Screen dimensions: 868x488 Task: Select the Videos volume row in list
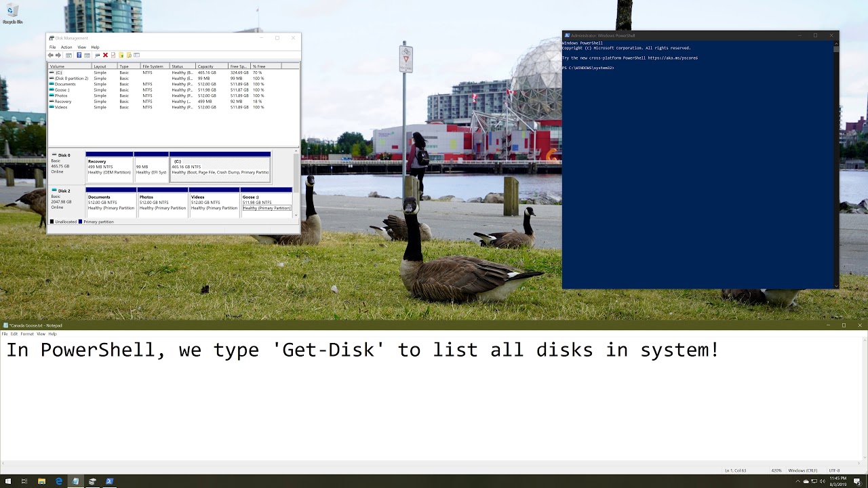173,107
